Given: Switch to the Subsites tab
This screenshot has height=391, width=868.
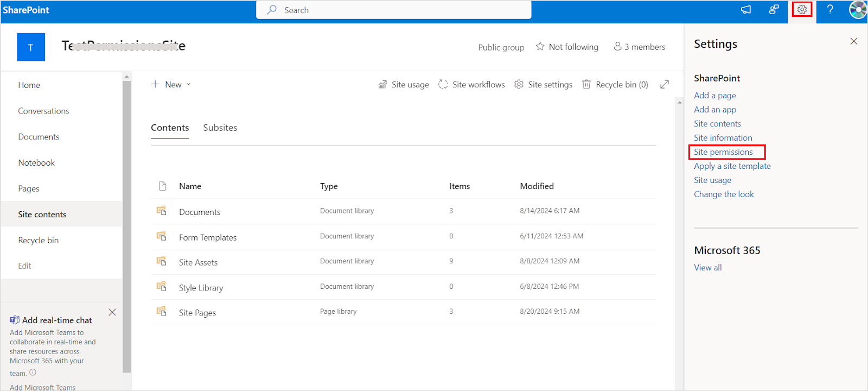Looking at the screenshot, I should 220,128.
